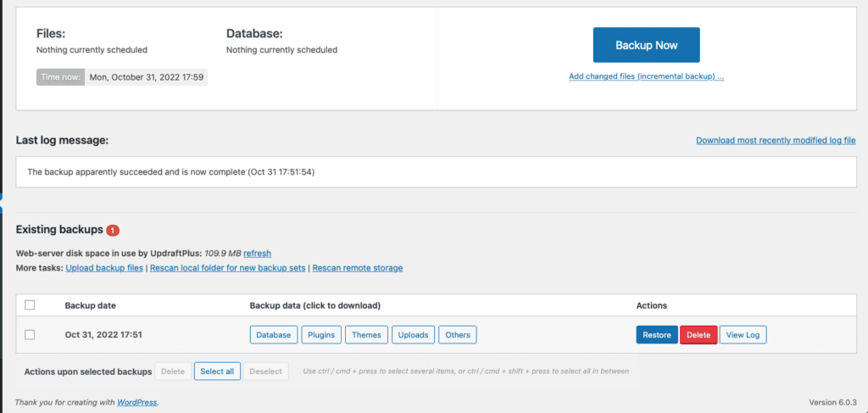Restore the Oct 31 backup

(656, 335)
